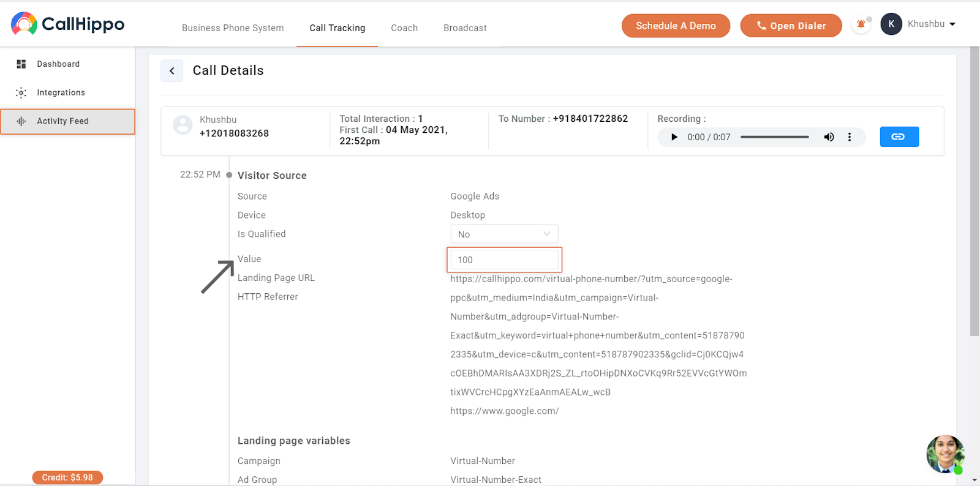Select Dashboard in the sidebar
The image size is (980, 486).
(67, 64)
